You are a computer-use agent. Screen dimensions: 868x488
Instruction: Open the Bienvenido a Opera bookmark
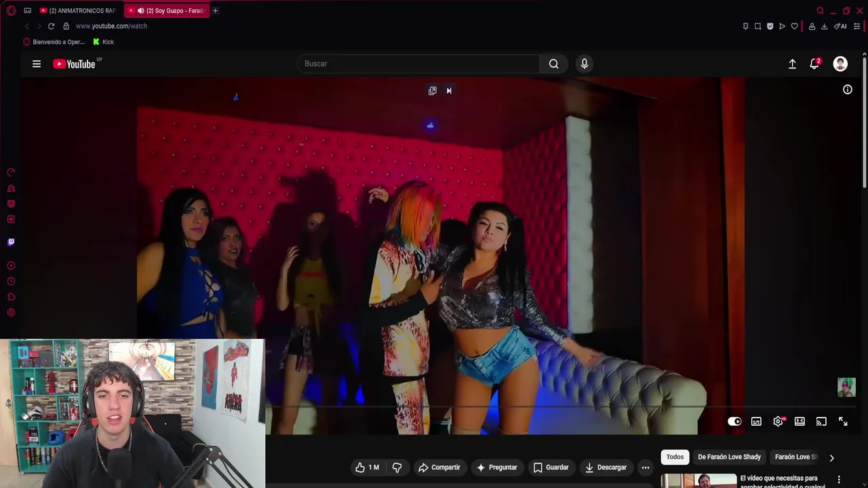(x=54, y=42)
